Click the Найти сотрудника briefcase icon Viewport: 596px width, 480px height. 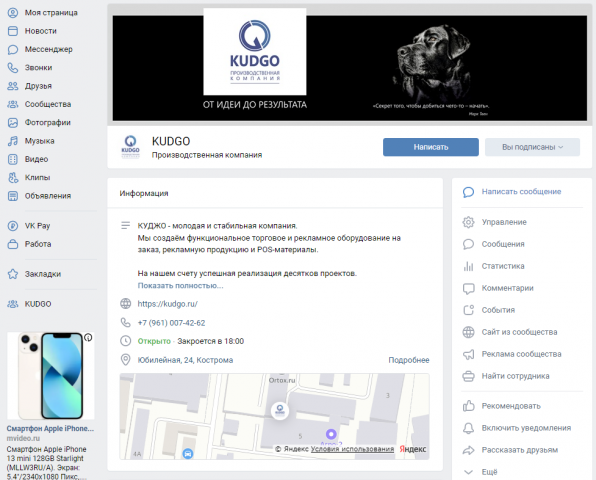(x=468, y=376)
